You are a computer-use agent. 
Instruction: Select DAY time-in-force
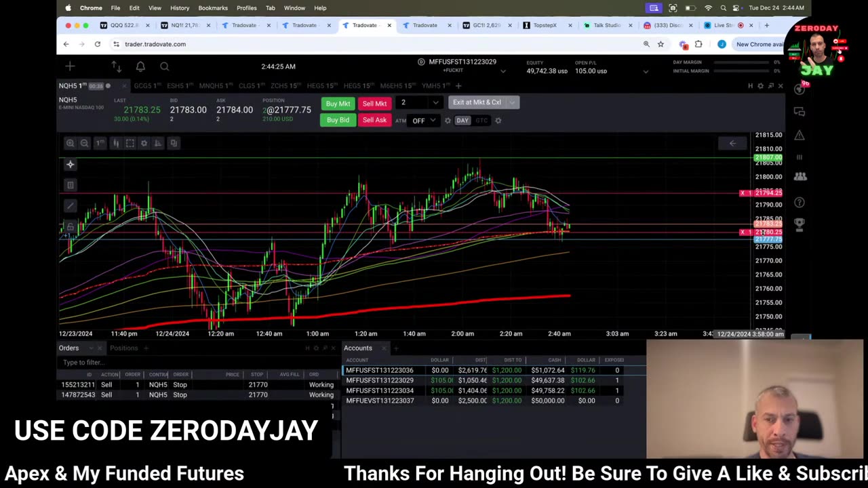[462, 121]
